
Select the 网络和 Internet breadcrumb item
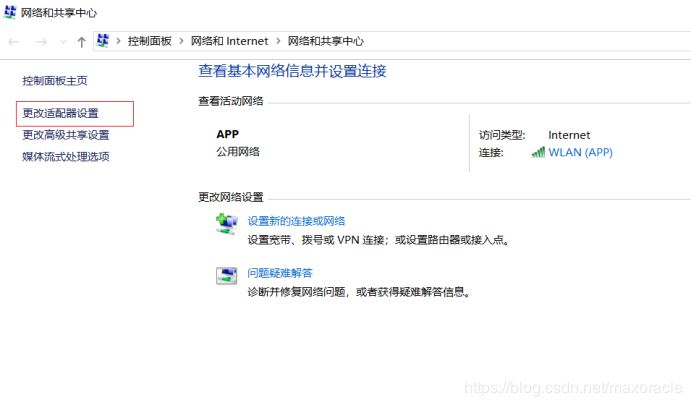tap(229, 41)
